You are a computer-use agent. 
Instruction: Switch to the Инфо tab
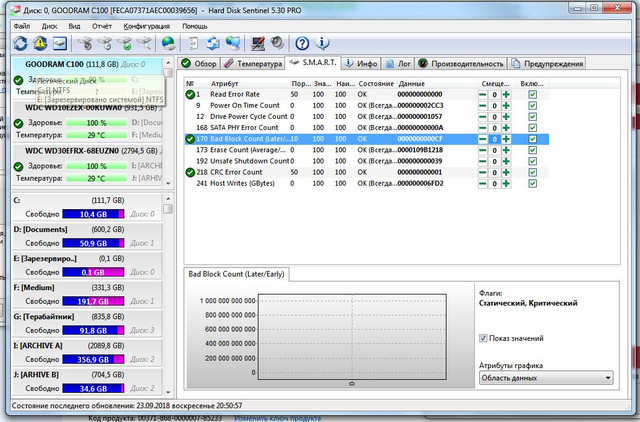[x=361, y=64]
